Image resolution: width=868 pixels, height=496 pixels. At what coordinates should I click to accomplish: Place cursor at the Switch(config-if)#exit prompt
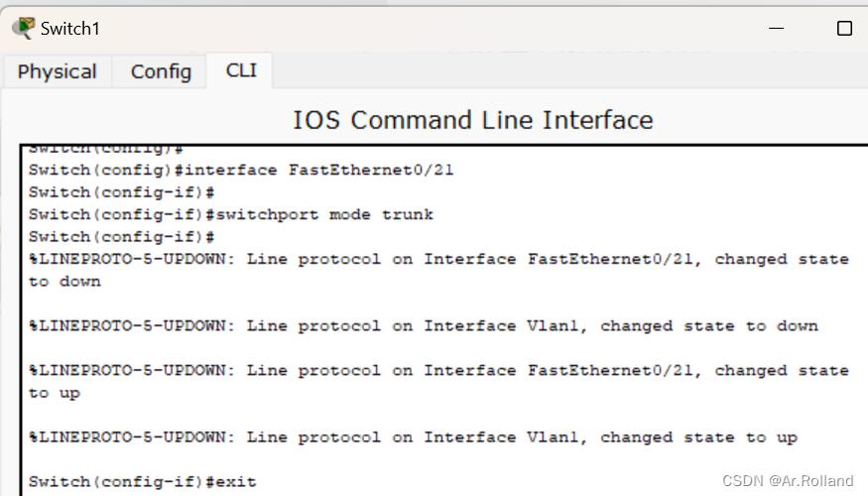click(x=143, y=482)
